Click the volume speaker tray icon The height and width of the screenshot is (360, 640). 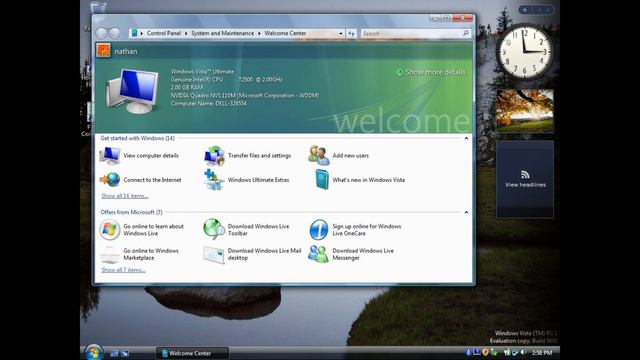click(x=522, y=352)
